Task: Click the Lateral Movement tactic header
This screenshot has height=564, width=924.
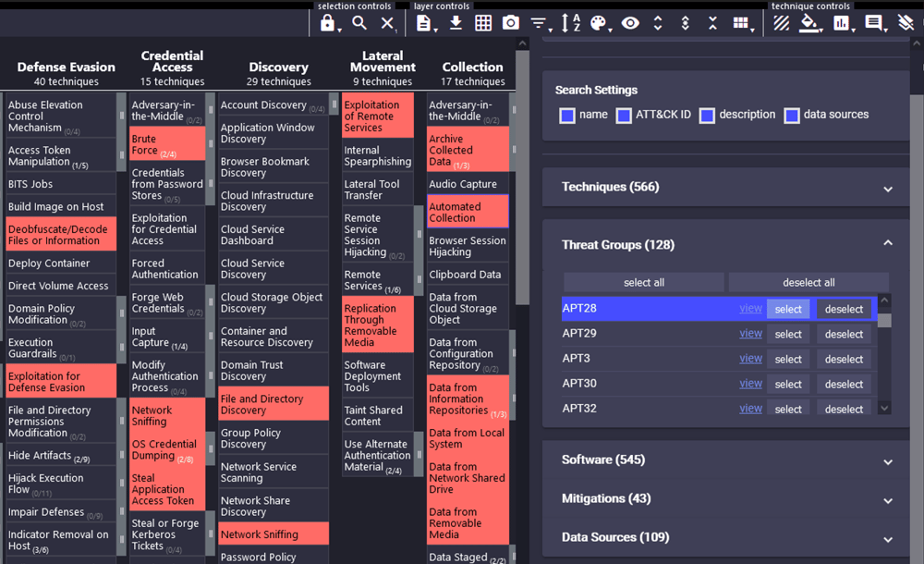Action: point(383,61)
